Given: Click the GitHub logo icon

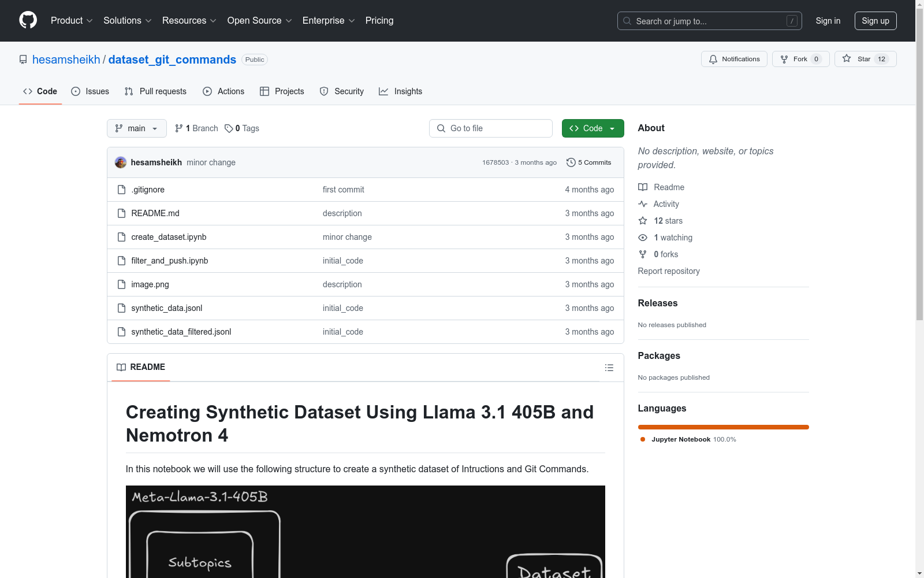Looking at the screenshot, I should point(28,20).
